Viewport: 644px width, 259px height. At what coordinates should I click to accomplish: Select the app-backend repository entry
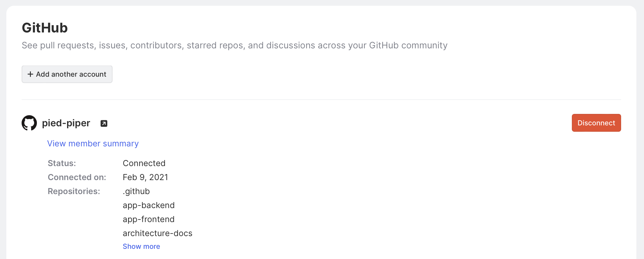[x=148, y=205]
